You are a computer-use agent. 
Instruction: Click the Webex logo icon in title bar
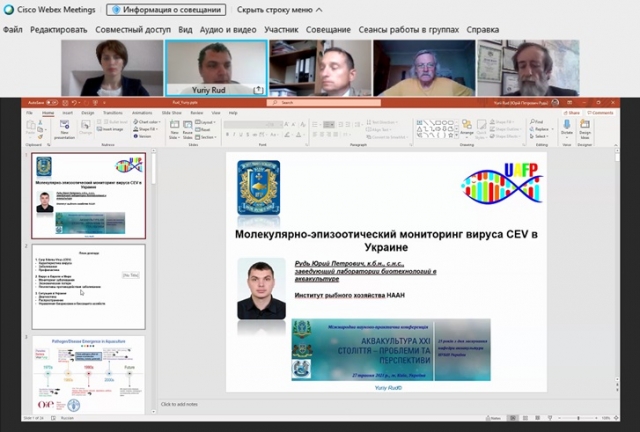(7, 10)
